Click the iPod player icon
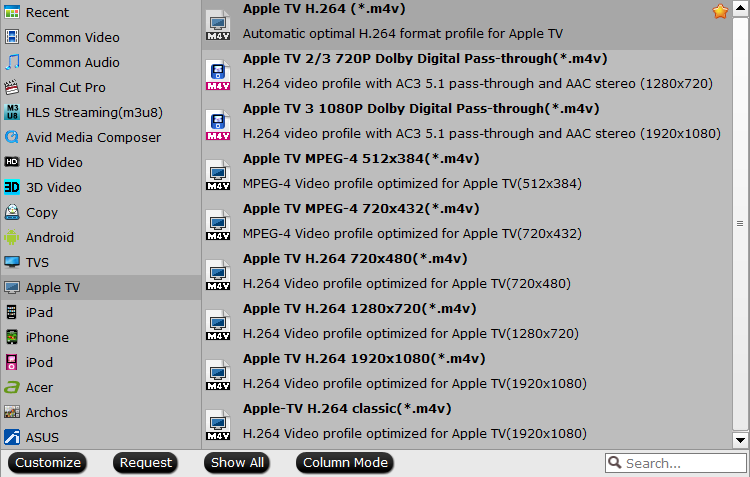Viewport: 750px width, 477px height. (x=12, y=362)
